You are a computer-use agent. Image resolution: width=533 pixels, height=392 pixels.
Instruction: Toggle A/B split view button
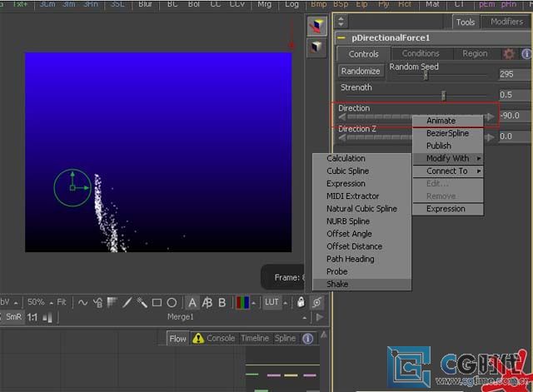(207, 302)
